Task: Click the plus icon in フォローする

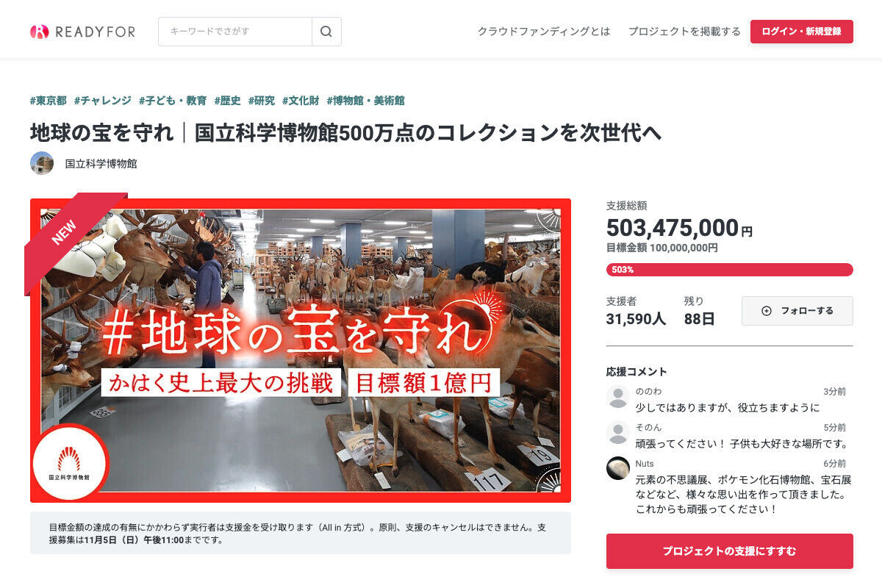Action: click(x=767, y=311)
